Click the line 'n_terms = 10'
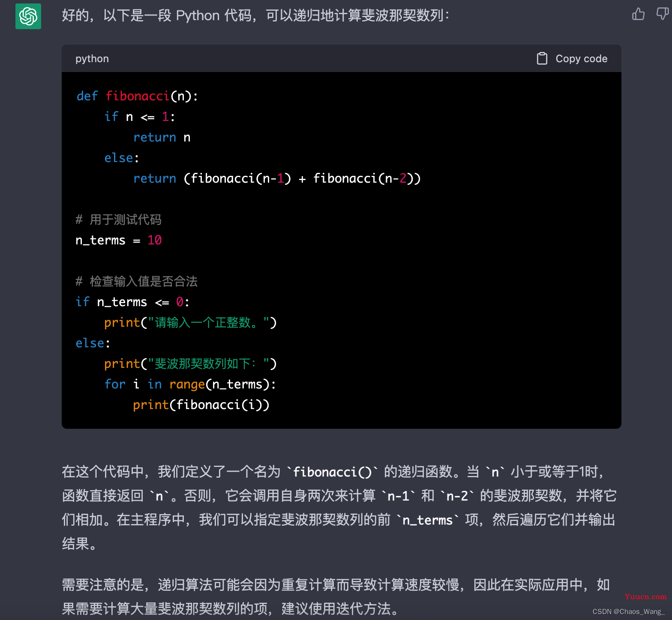Screen dimensions: 672x620 coord(119,240)
